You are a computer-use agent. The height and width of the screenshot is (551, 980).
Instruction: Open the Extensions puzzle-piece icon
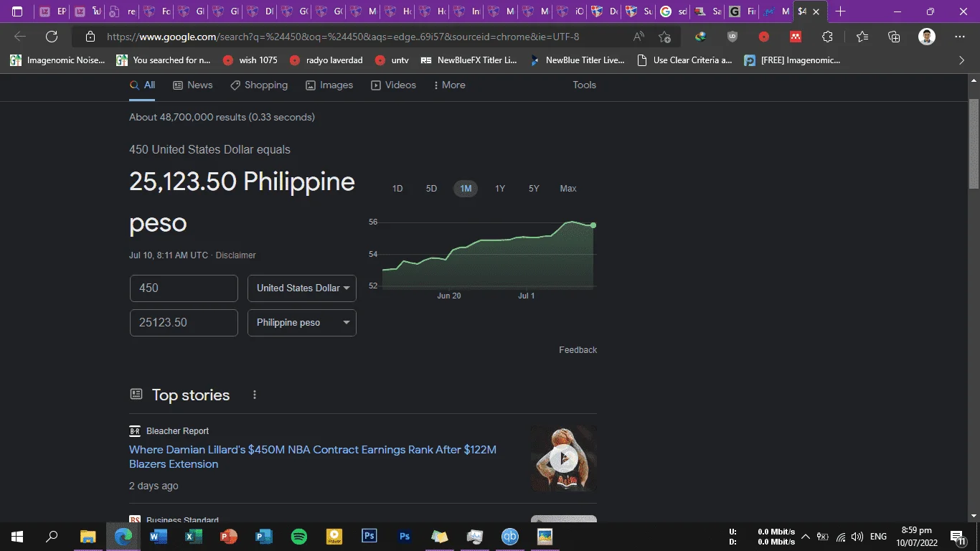(828, 37)
